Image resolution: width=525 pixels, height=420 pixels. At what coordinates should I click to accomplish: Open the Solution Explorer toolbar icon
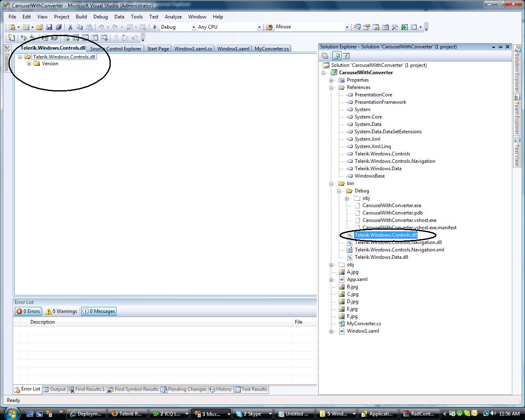tap(357, 27)
